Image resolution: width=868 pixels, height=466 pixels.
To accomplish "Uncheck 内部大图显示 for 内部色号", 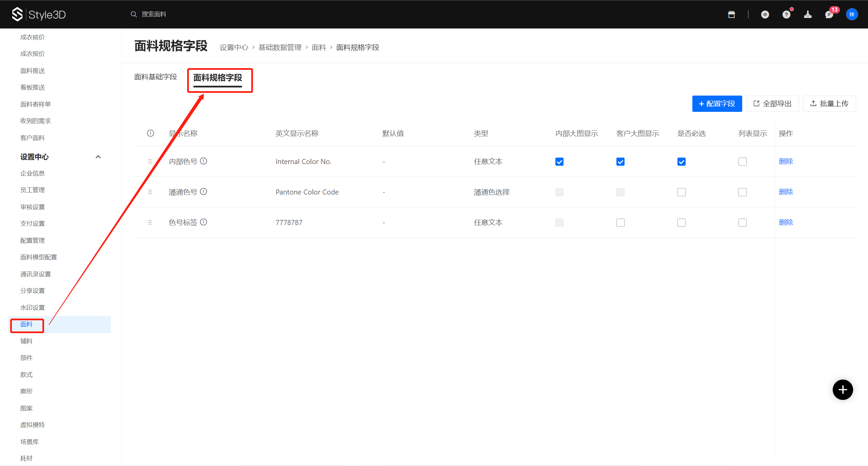I will point(559,162).
